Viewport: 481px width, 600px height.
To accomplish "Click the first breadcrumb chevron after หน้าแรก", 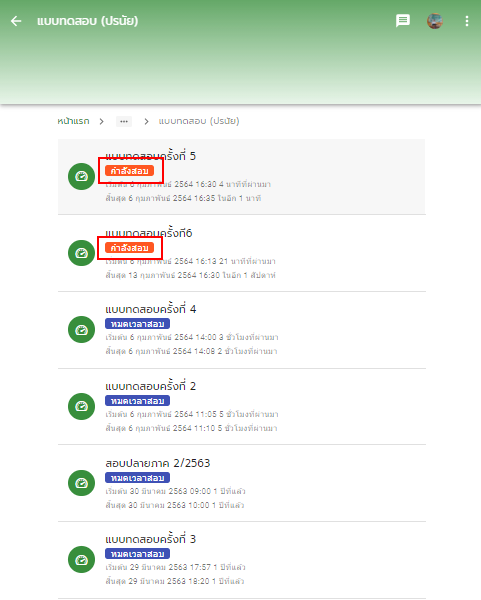I will pos(101,121).
